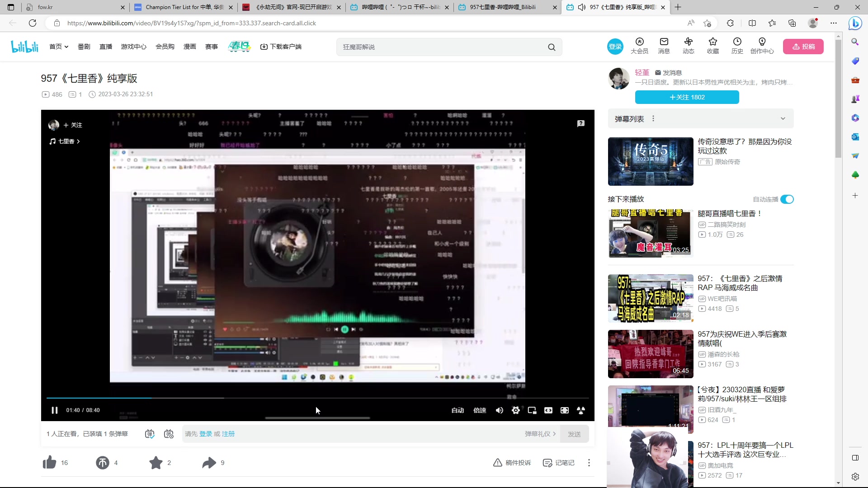Enable picture-in-picture mode icon
This screenshot has height=488, width=868.
pyautogui.click(x=532, y=410)
